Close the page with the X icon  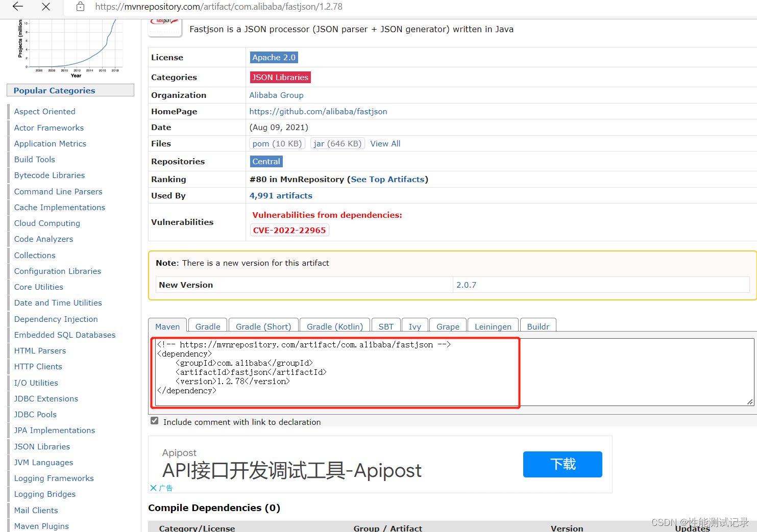point(46,7)
